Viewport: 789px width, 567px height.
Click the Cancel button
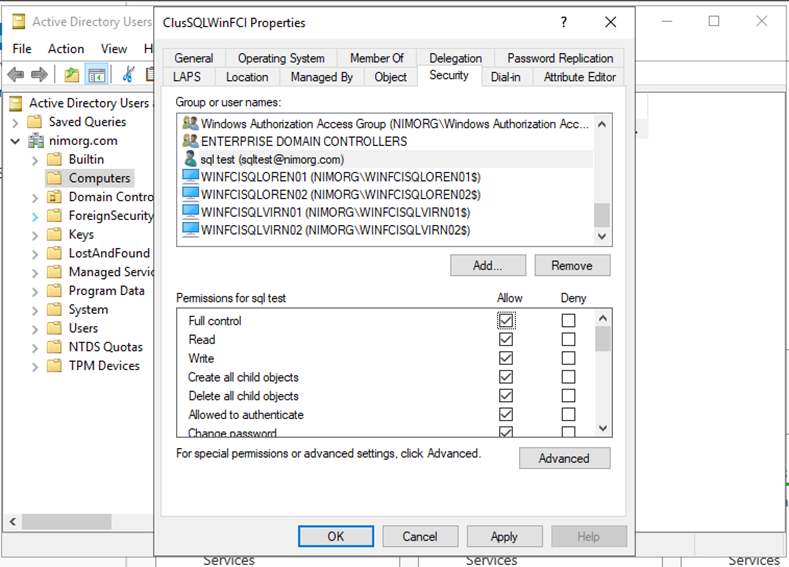(420, 536)
